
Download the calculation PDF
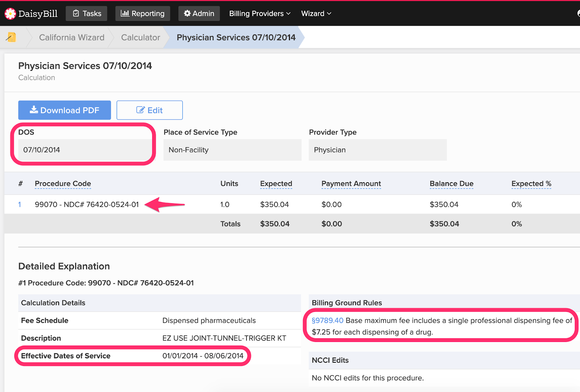[65, 110]
